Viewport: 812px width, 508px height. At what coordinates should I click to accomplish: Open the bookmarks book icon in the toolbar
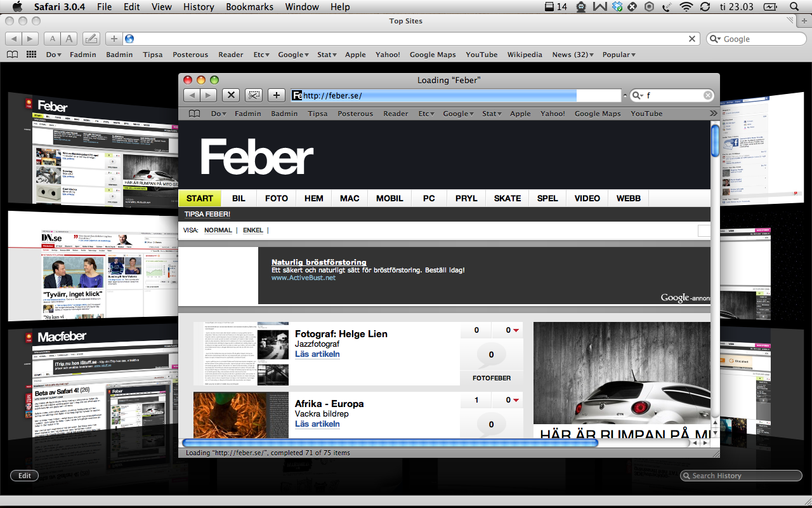pos(194,113)
